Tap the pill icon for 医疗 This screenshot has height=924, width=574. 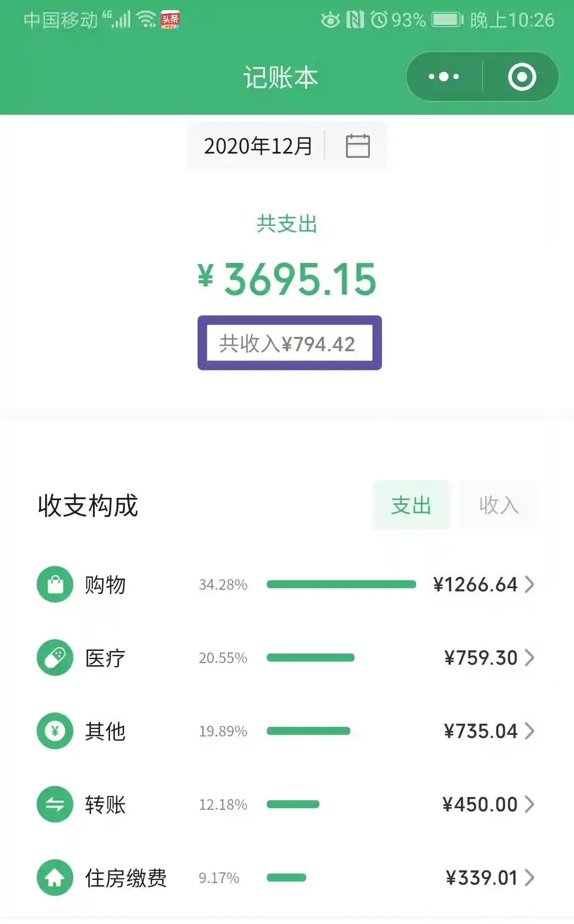pos(55,658)
